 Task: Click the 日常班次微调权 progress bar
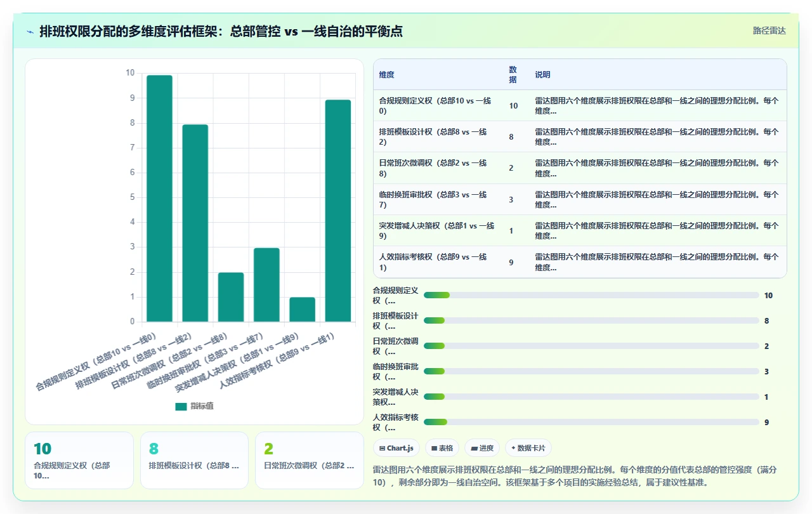point(591,346)
